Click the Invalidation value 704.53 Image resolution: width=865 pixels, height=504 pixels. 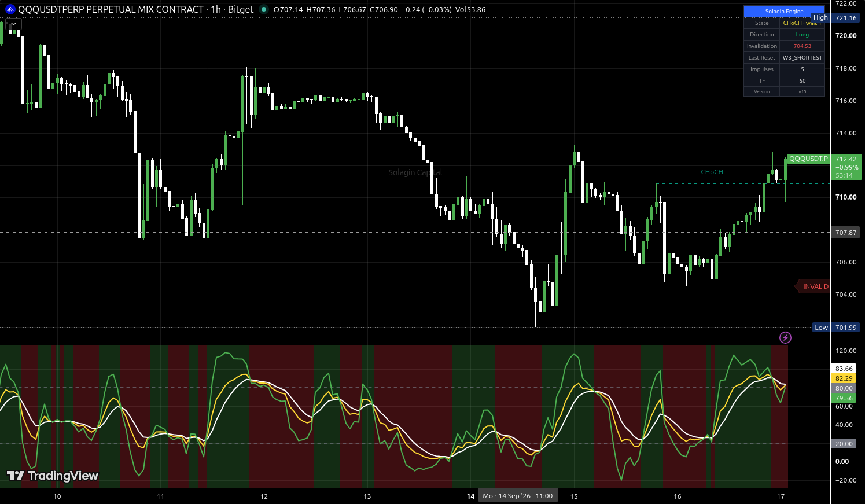click(802, 46)
